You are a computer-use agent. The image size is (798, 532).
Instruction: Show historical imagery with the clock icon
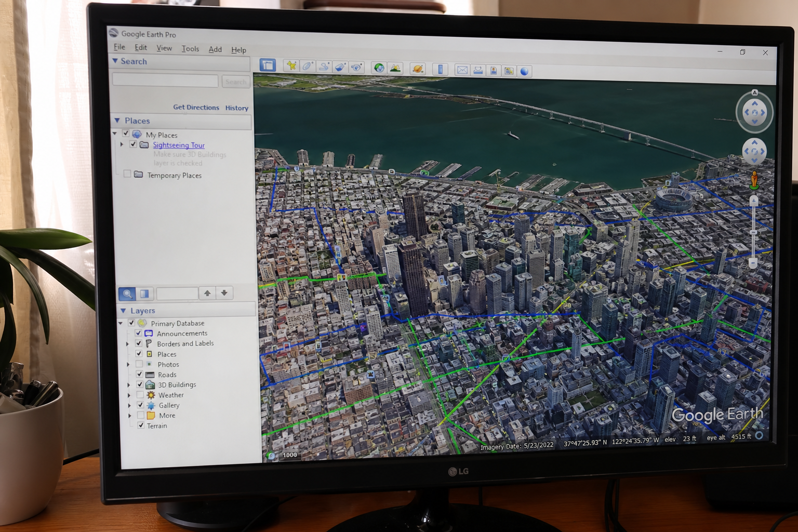[x=379, y=68]
